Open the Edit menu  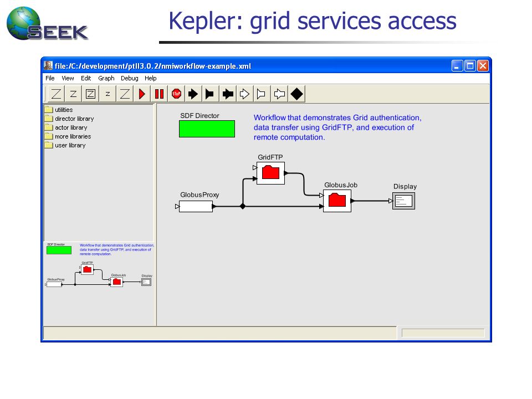86,78
